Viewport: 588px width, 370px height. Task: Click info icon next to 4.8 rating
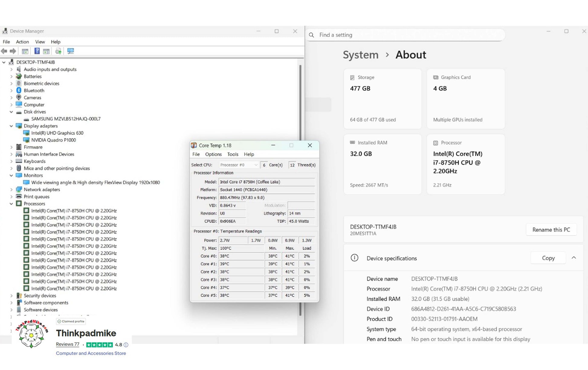[126, 345]
